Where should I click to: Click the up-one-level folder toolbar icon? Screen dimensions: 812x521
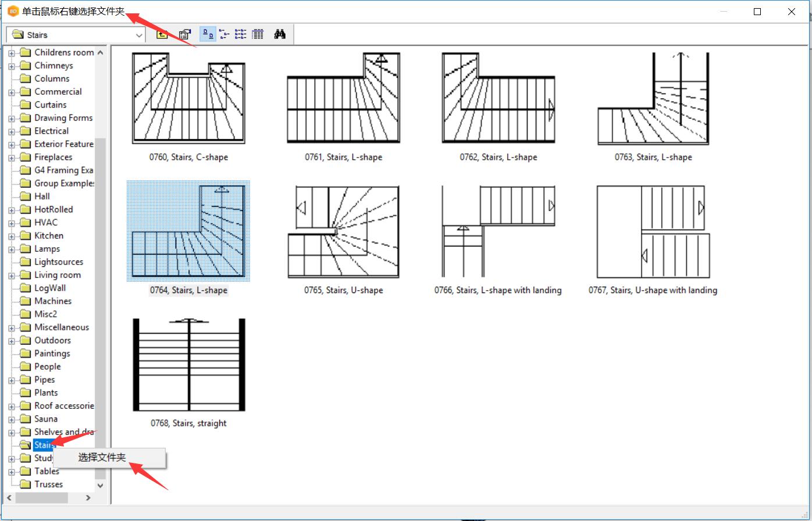162,34
